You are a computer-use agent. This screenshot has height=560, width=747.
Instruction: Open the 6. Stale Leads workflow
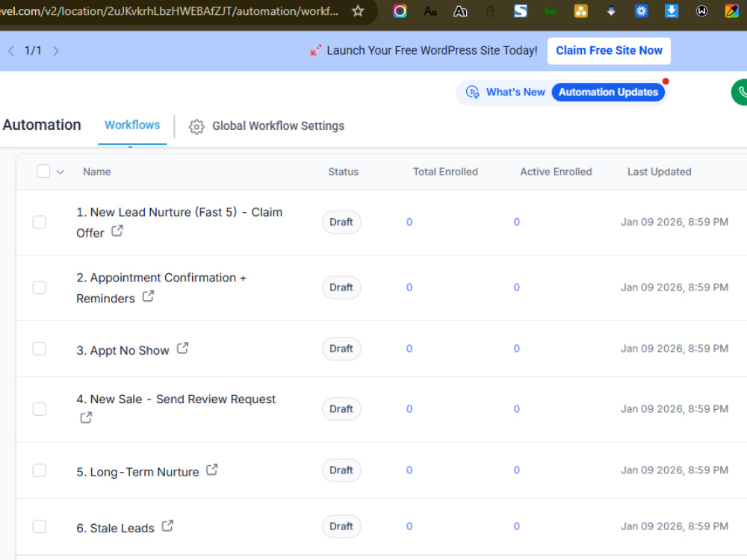[x=115, y=528]
